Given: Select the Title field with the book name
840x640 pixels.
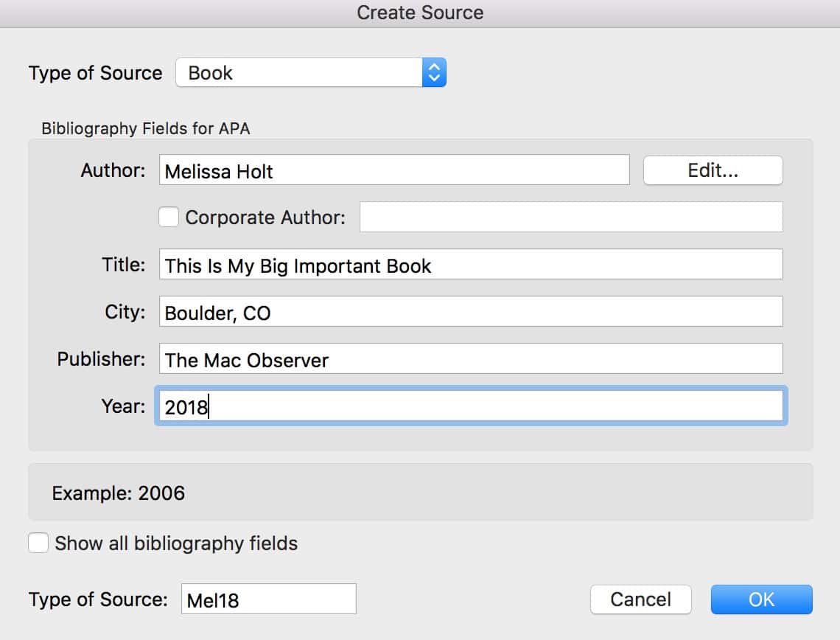Looking at the screenshot, I should click(470, 265).
